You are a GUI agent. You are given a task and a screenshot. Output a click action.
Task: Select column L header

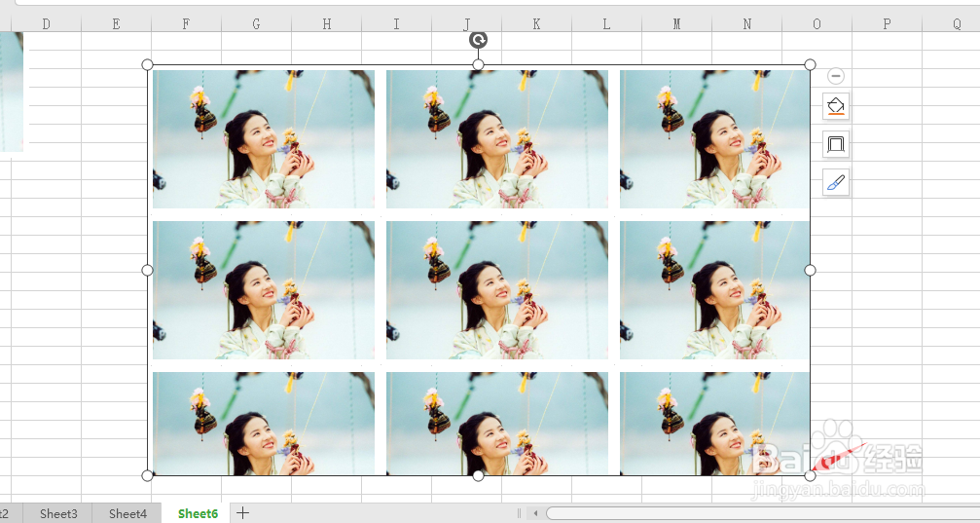coord(606,23)
